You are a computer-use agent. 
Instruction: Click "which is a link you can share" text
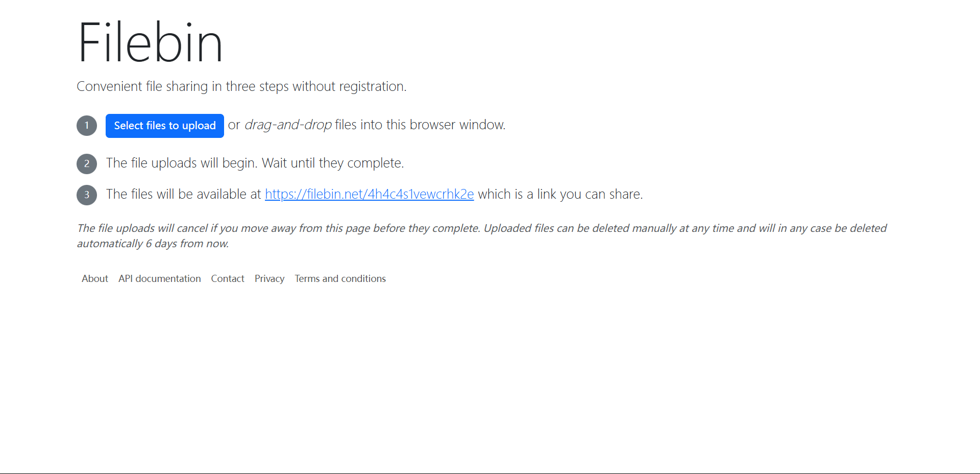click(560, 195)
